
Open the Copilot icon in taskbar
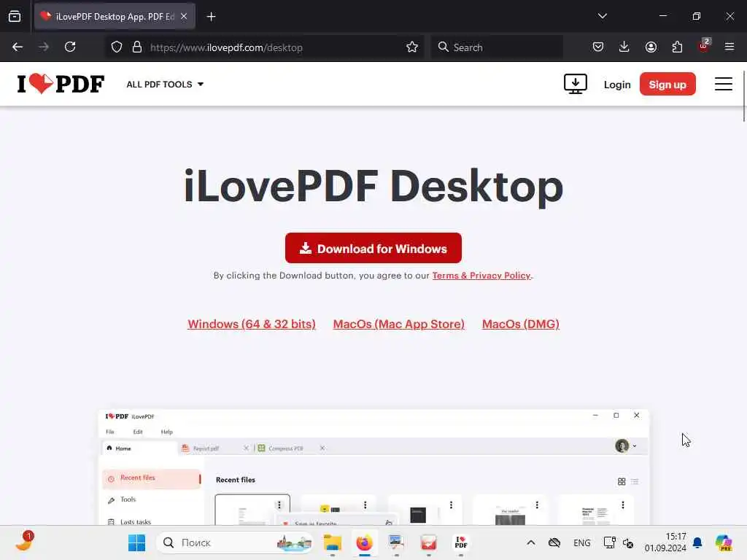tap(724, 542)
